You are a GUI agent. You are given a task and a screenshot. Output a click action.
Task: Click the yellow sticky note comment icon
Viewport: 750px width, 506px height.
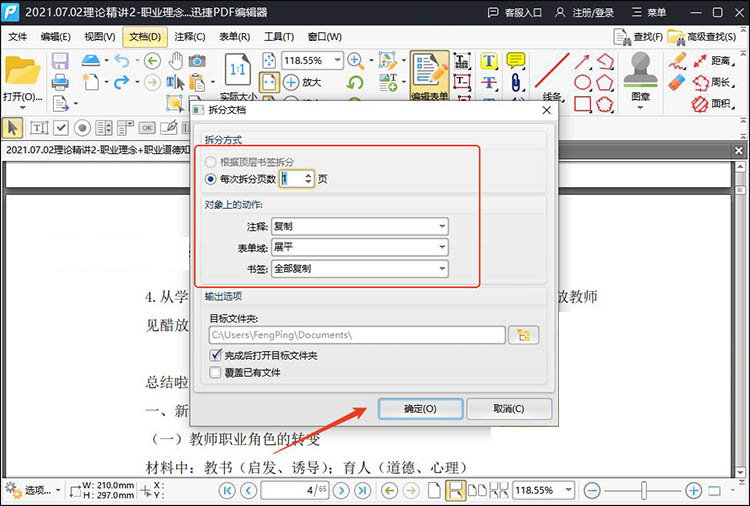pyautogui.click(x=516, y=61)
